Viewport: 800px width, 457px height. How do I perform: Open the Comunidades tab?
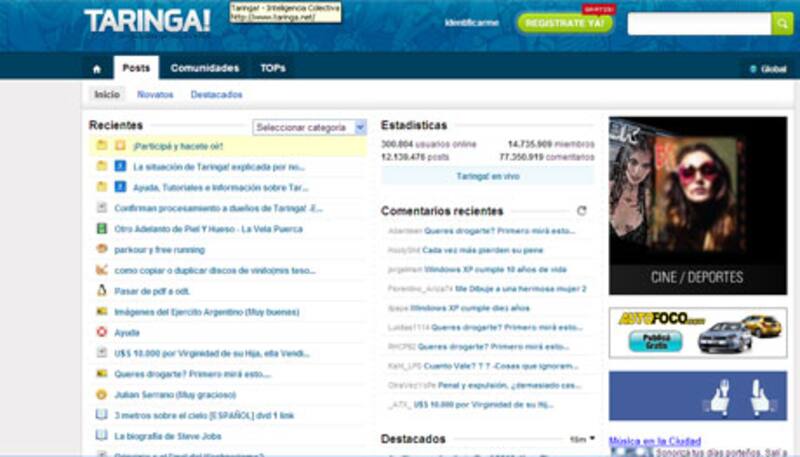(205, 68)
